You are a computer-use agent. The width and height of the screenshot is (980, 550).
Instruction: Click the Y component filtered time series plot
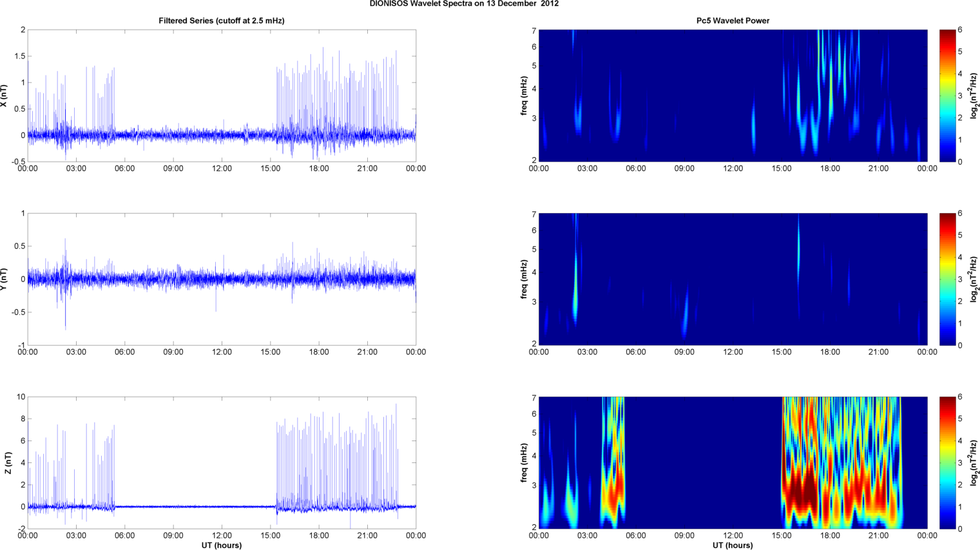(222, 279)
